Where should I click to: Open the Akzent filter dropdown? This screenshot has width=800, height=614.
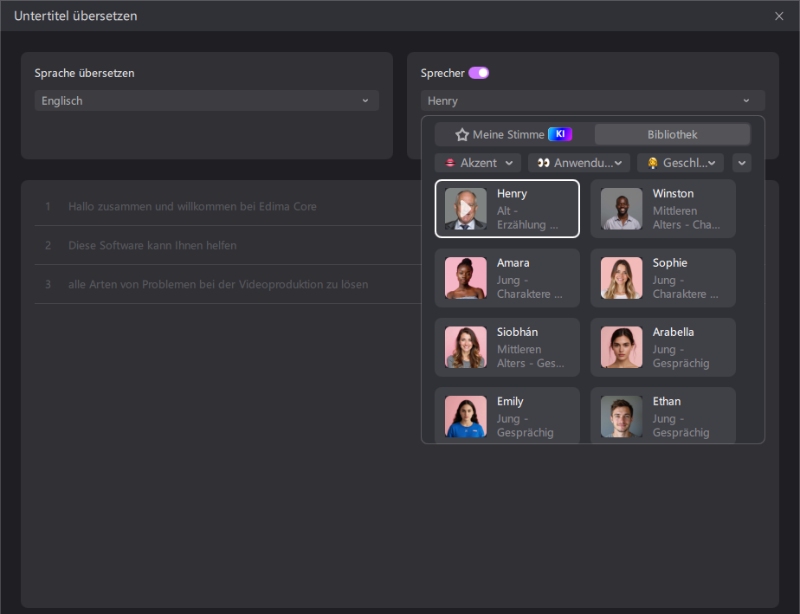click(x=479, y=163)
